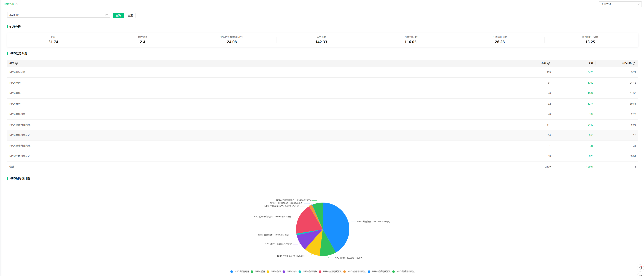The width and height of the screenshot is (644, 276).
Task: Click help icon next to 平均天数 header
Action: click(634, 63)
